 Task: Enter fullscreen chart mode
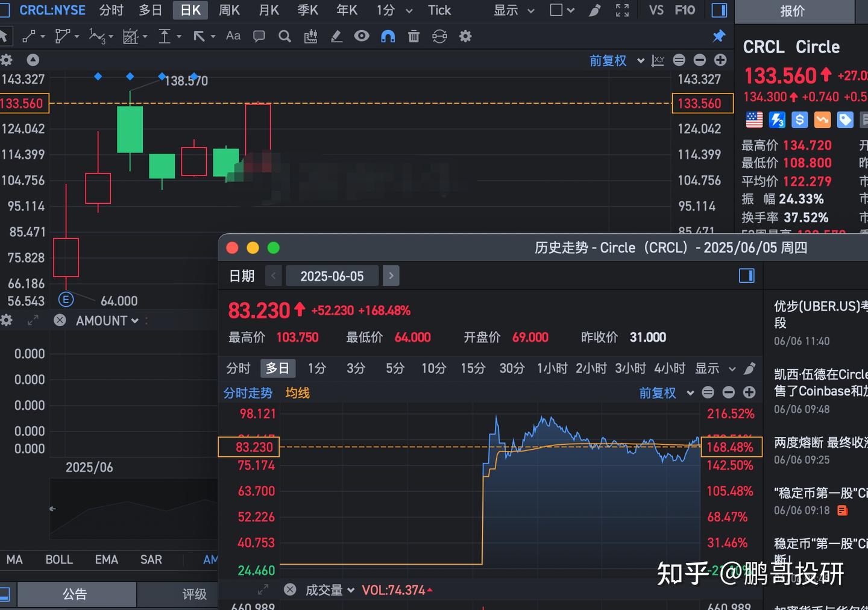click(x=623, y=10)
